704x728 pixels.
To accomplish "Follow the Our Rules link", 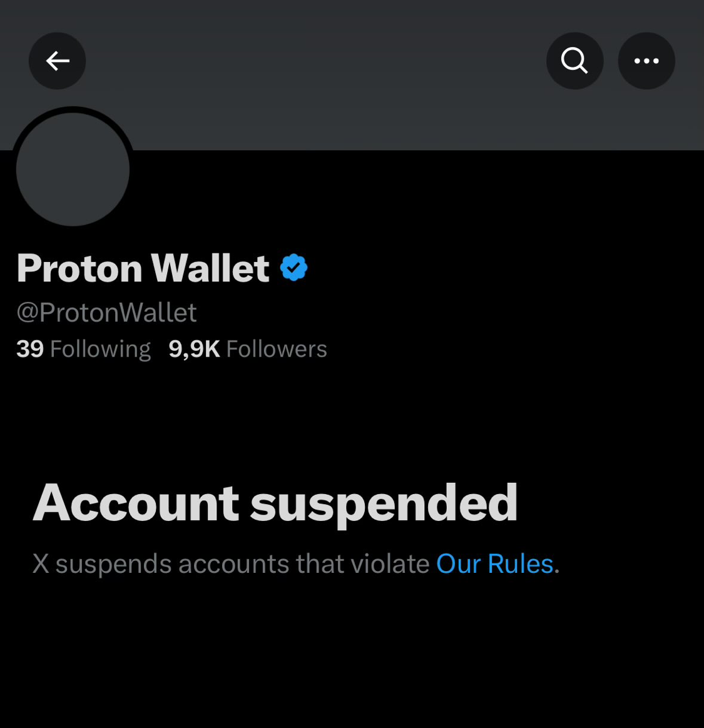I will pyautogui.click(x=494, y=564).
